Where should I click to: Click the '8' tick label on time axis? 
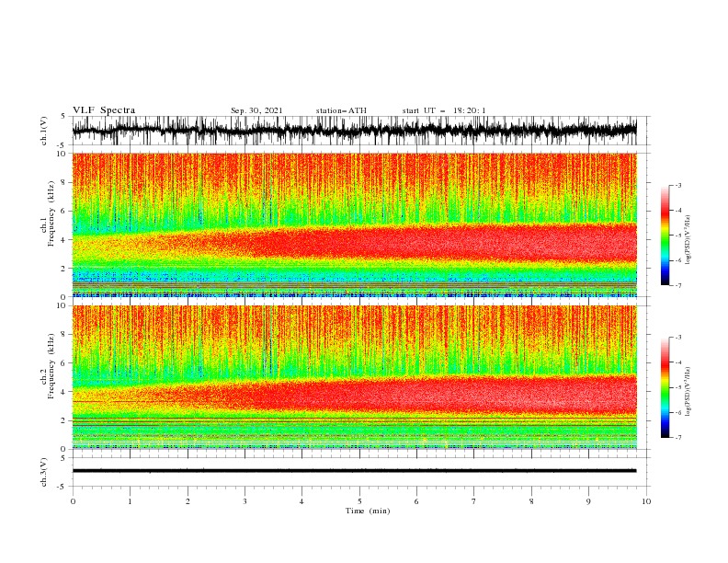coord(531,501)
